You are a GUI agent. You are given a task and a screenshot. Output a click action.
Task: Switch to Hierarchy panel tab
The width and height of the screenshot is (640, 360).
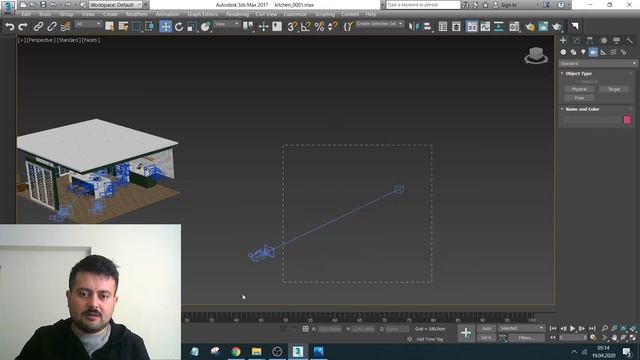tap(590, 40)
